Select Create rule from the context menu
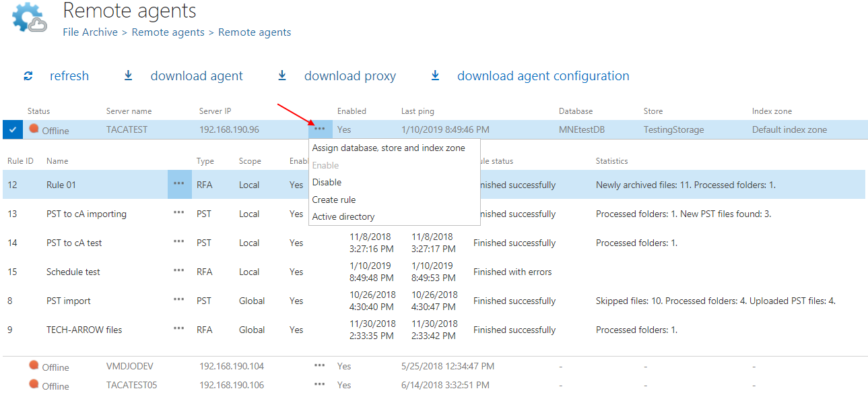Viewport: 868px width, 393px height. coord(333,200)
